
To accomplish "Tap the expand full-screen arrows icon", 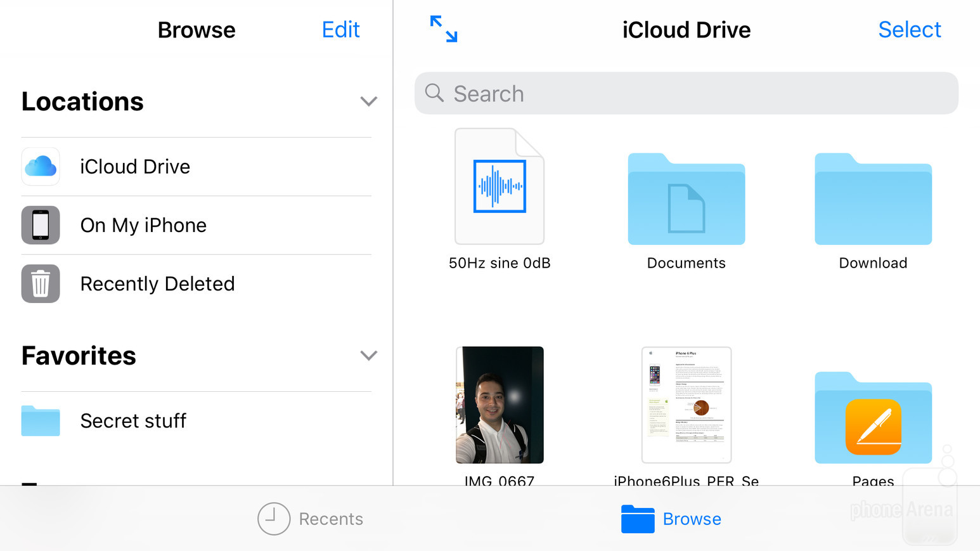I will tap(443, 29).
